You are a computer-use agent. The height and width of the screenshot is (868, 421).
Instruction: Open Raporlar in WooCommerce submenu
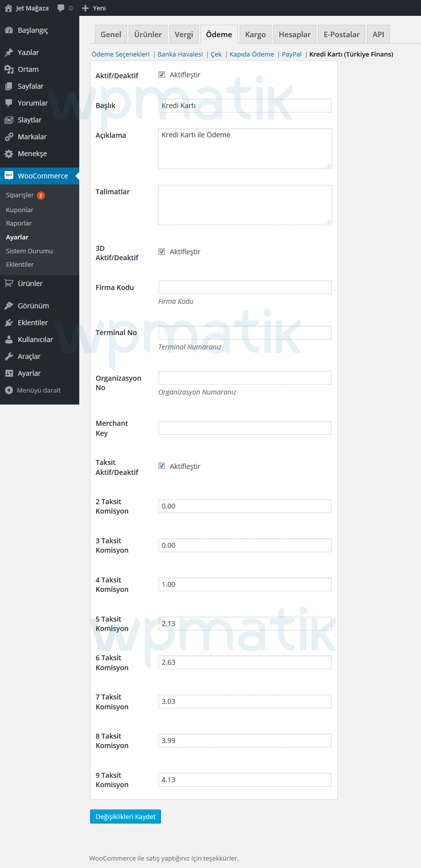coord(19,224)
